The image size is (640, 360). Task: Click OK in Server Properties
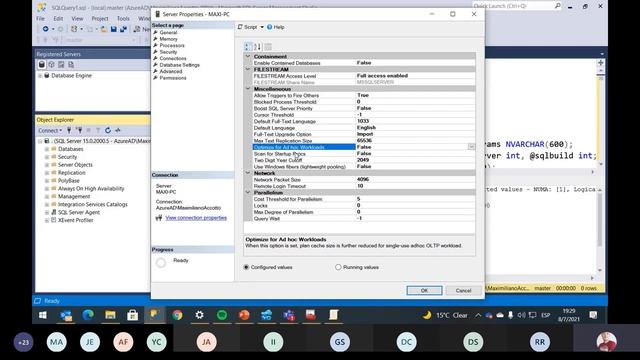click(424, 290)
